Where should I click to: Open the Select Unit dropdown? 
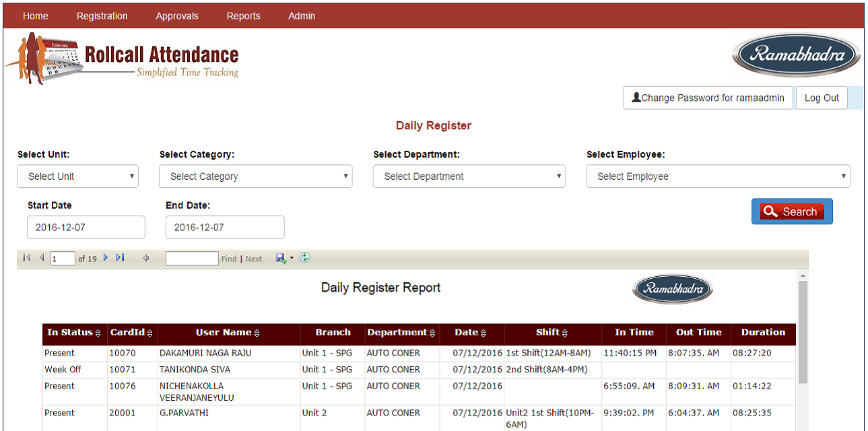pyautogui.click(x=77, y=176)
